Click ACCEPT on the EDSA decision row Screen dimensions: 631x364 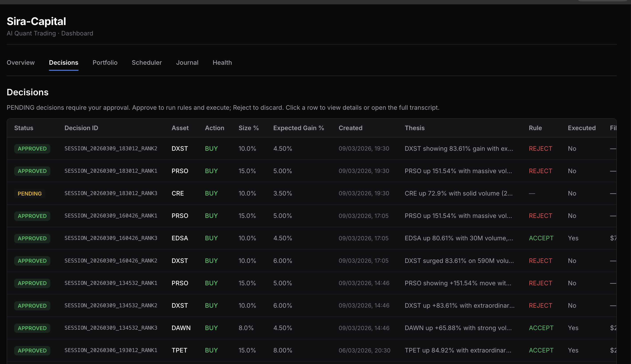click(x=541, y=238)
